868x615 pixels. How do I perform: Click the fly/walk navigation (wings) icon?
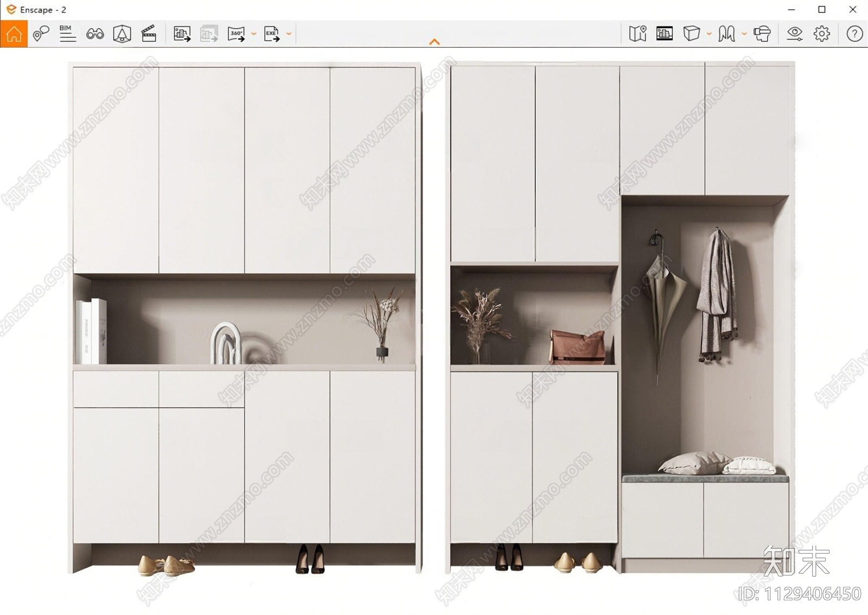click(726, 34)
